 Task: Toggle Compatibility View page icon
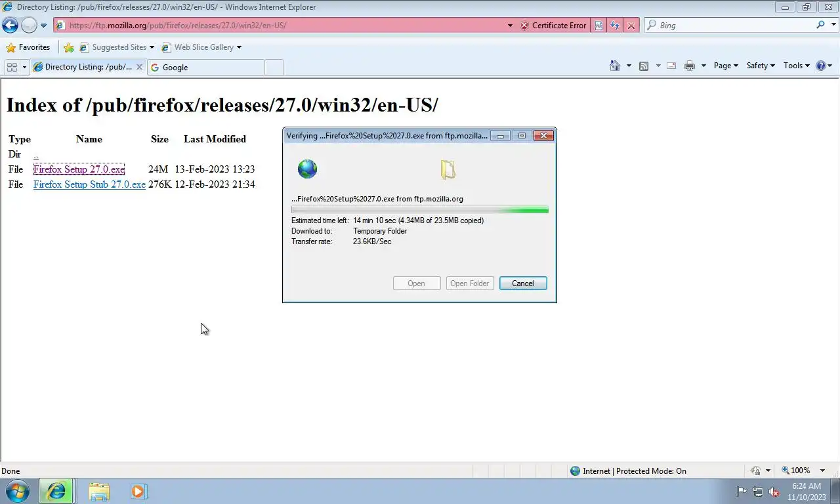pyautogui.click(x=598, y=26)
